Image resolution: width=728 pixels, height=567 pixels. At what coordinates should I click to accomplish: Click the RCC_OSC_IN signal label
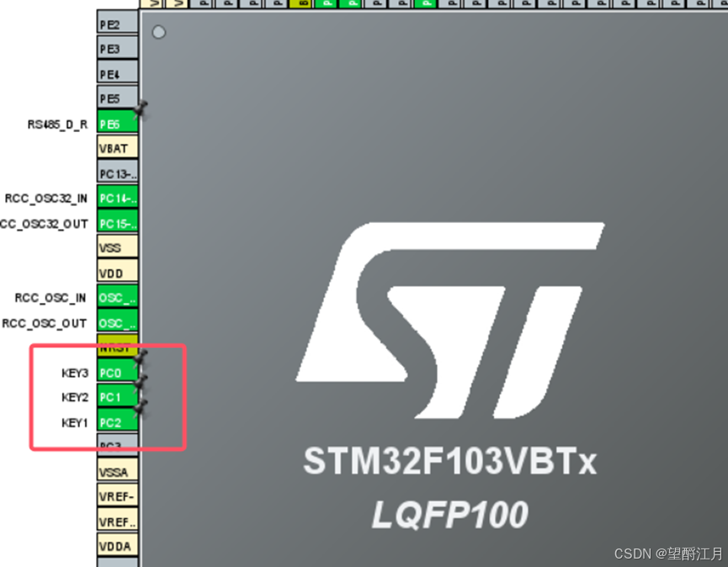tap(50, 298)
